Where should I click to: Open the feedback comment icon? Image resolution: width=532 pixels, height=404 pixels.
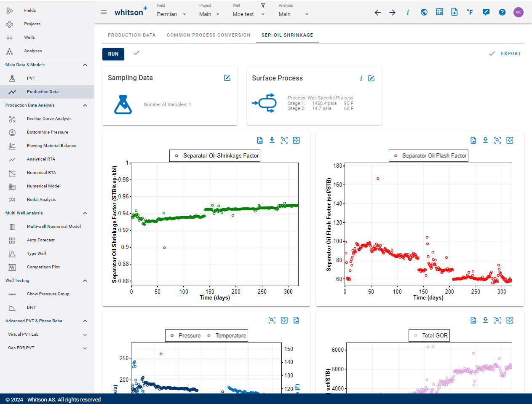click(x=486, y=12)
